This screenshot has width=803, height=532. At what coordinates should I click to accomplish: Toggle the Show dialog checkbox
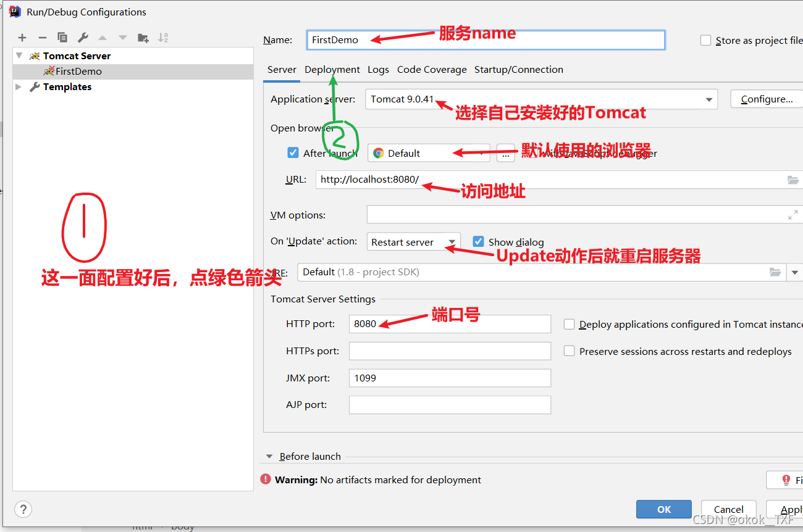pyautogui.click(x=478, y=241)
